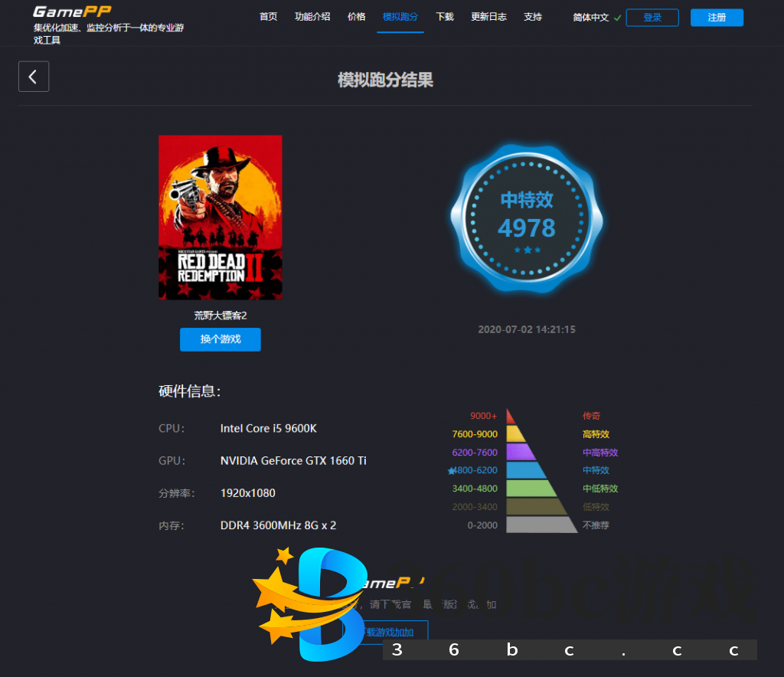Click the back arrow button
784x677 pixels.
tap(34, 77)
